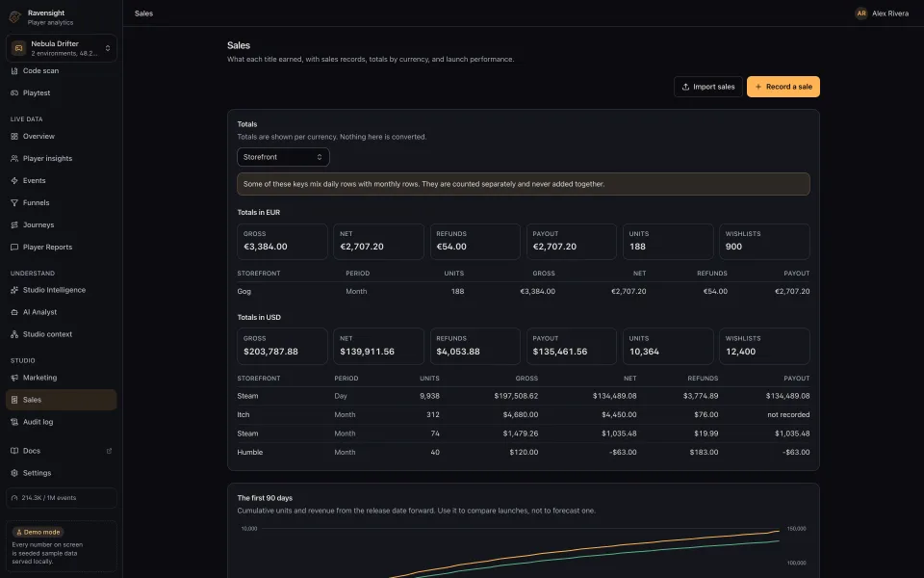This screenshot has width=924, height=578.
Task: Click the AI Analyst bot icon
Action: point(14,312)
